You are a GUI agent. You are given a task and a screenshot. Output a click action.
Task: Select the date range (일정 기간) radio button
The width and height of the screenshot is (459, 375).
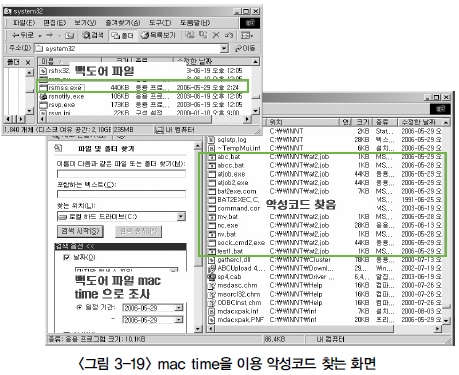point(79,307)
